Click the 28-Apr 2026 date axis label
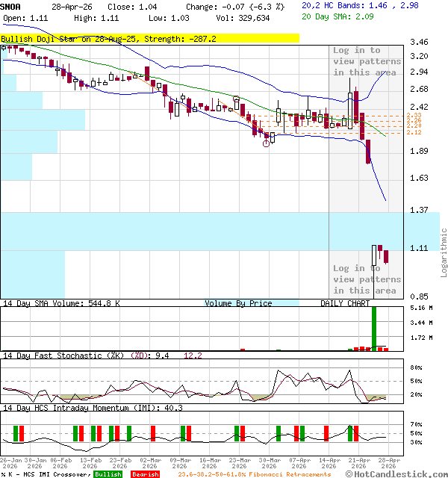448x478 pixels. pyautogui.click(x=388, y=463)
